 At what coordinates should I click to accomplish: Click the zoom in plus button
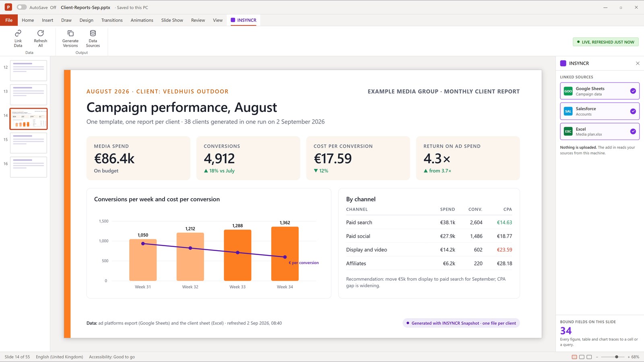tap(629, 357)
